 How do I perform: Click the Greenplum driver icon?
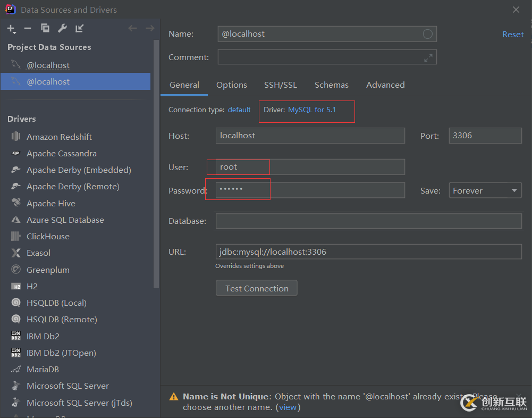tap(16, 270)
